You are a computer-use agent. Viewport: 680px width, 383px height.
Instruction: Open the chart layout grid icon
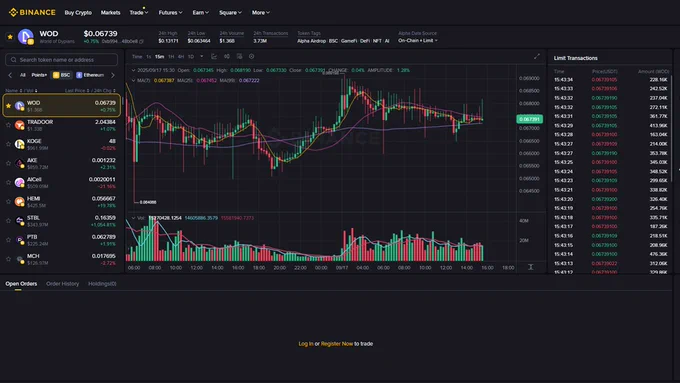tap(239, 56)
